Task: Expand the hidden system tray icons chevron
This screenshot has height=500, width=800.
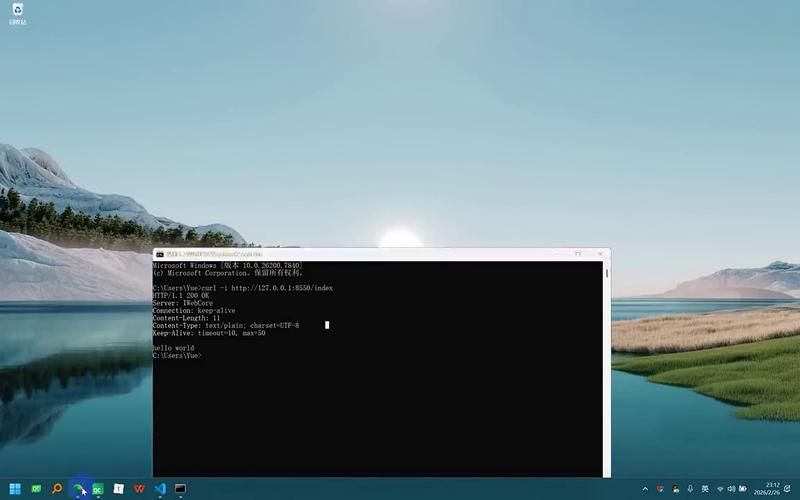Action: pos(645,489)
